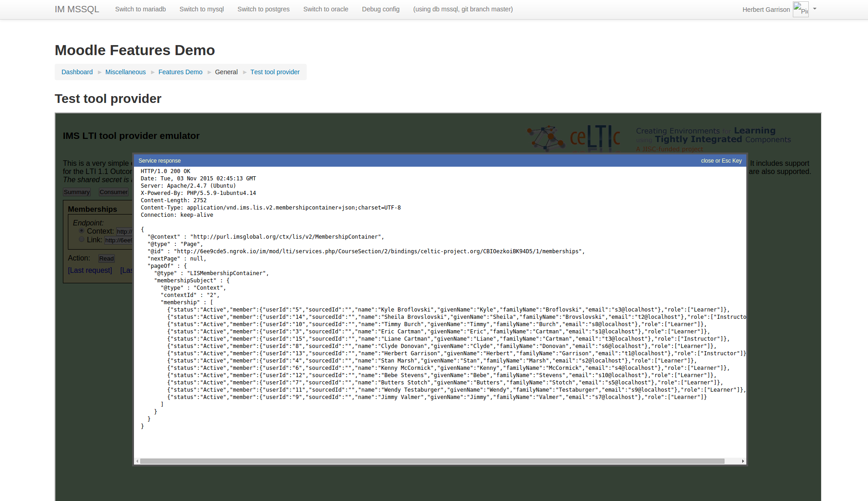868x501 pixels.
Task: Click the Read action button
Action: pos(107,259)
